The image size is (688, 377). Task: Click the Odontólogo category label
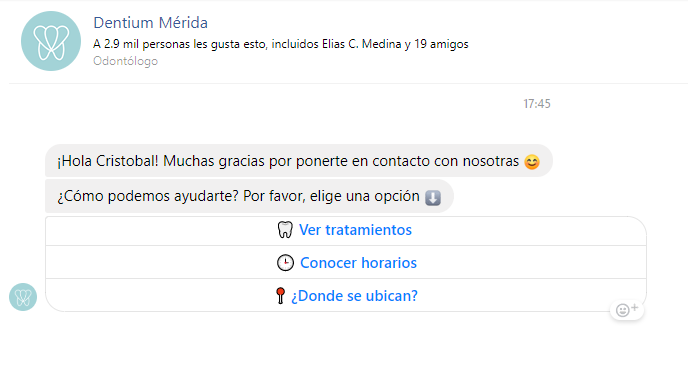tap(125, 61)
